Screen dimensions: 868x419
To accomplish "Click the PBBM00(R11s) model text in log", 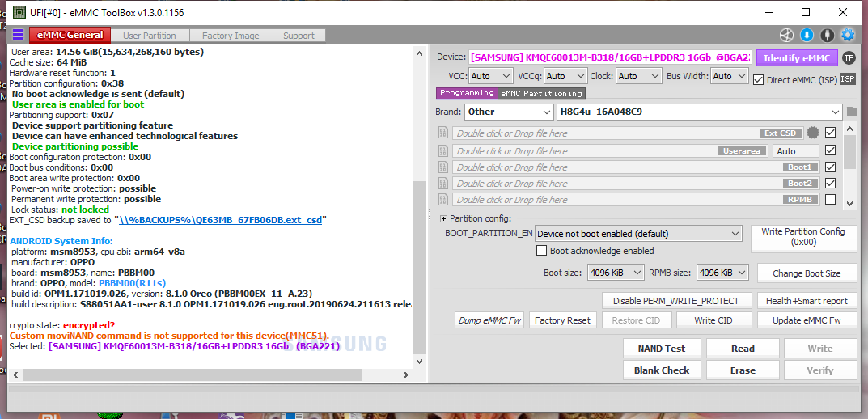I will 133,283.
